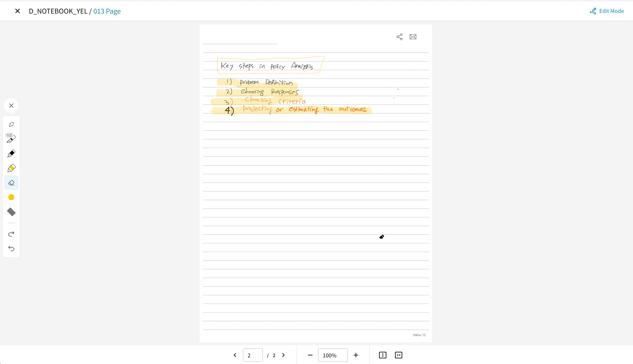Open the stroke thickness diamond
The image size is (633, 364).
tap(11, 212)
